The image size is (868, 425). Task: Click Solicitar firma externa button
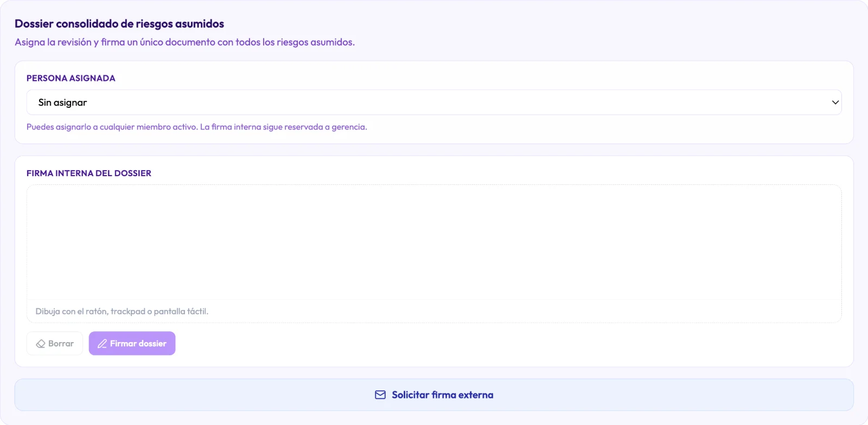click(x=434, y=395)
